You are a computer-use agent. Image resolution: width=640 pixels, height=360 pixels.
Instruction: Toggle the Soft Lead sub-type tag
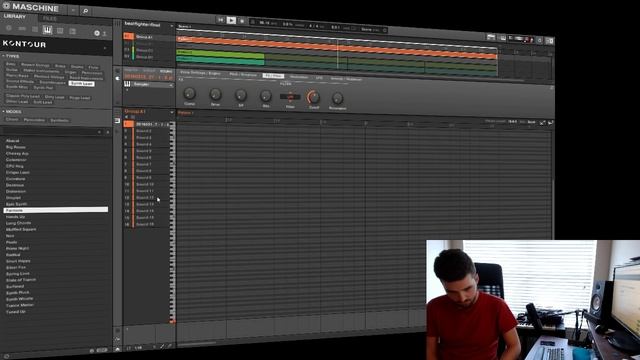[x=43, y=102]
